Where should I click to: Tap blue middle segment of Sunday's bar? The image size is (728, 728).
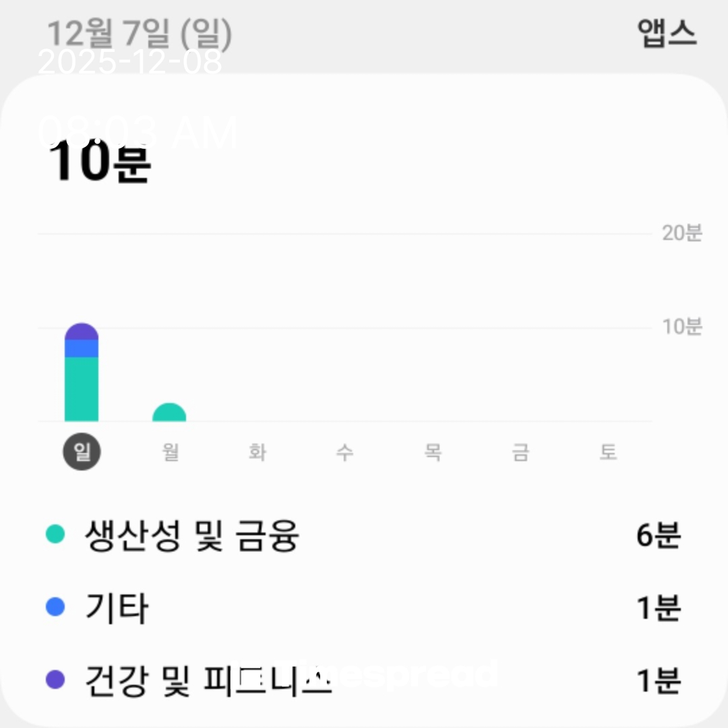(82, 348)
